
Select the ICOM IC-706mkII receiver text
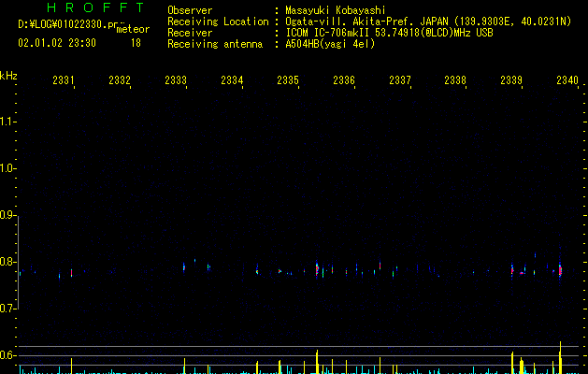[x=389, y=33]
